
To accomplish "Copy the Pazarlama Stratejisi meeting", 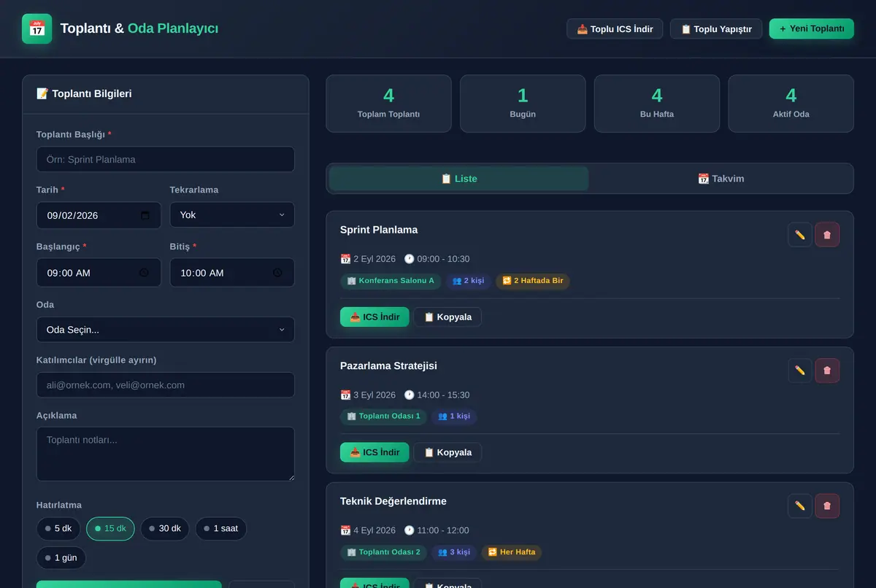I will 447,452.
